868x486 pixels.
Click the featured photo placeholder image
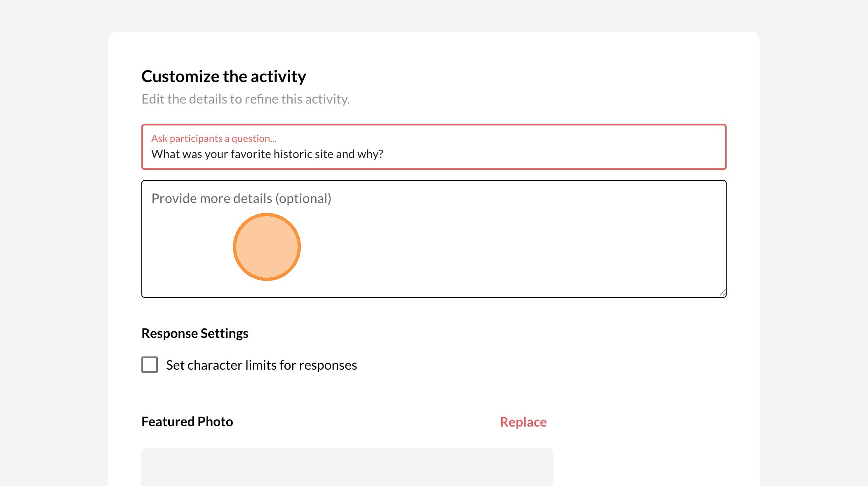click(347, 467)
